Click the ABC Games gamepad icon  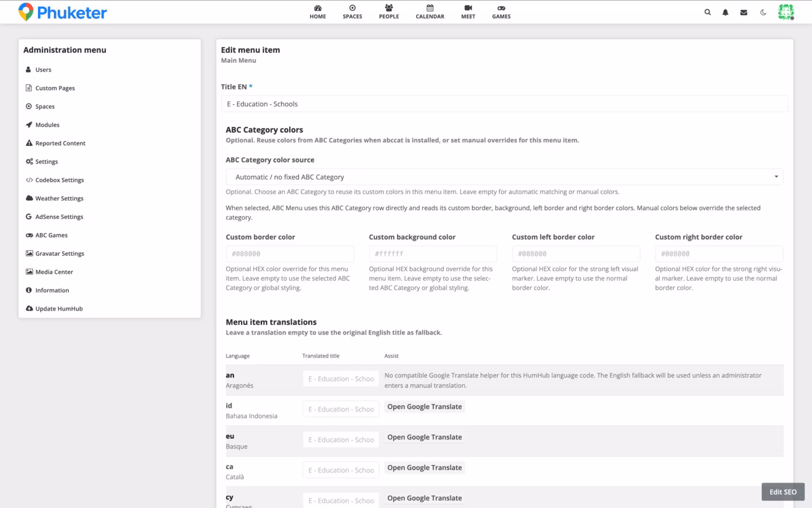[x=29, y=236]
